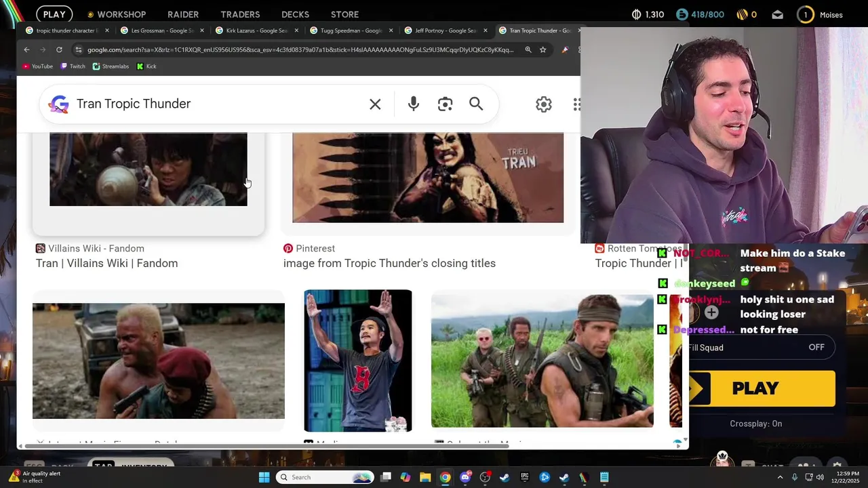This screenshot has height=488, width=868.
Task: Open Task View on the taskbar
Action: tap(386, 477)
